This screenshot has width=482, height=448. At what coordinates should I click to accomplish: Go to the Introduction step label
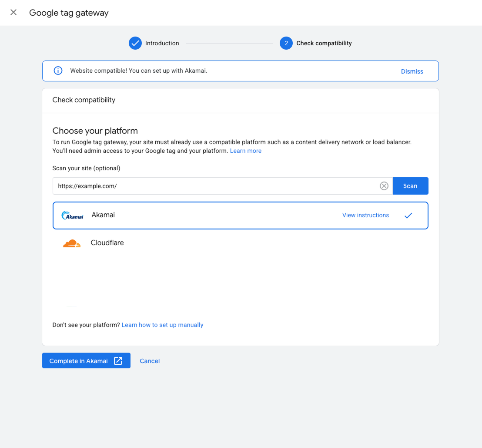162,43
